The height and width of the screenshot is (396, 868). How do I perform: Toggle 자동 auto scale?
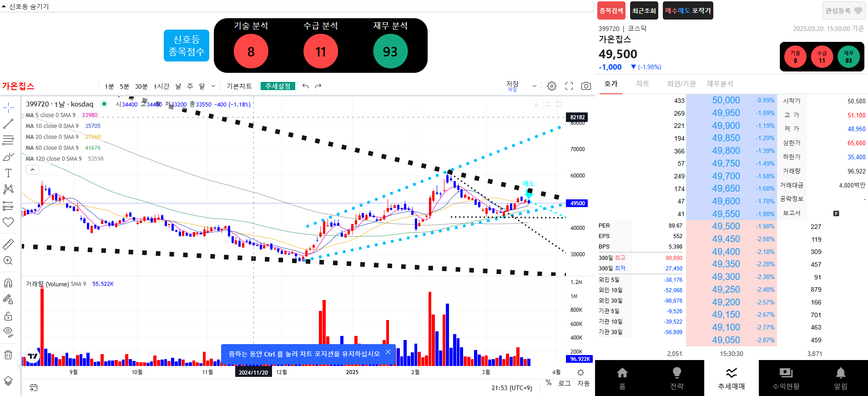point(584,383)
